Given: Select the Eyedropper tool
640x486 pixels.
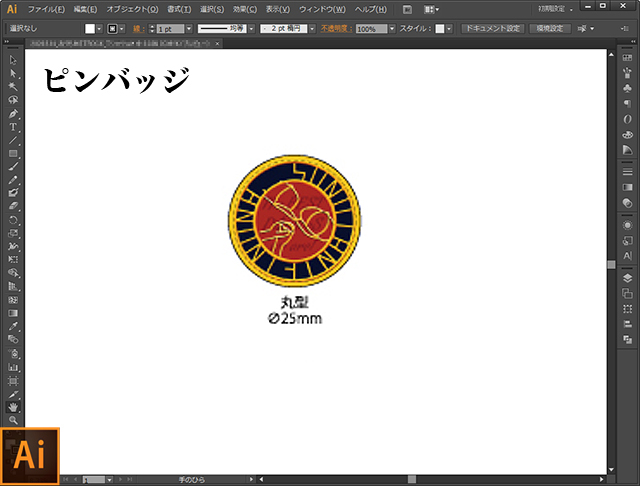Looking at the screenshot, I should (13, 326).
